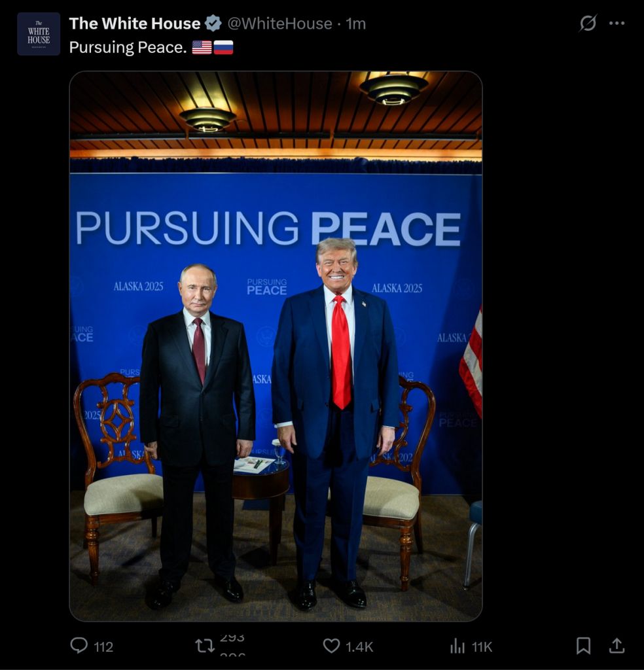Screen dimensions: 644x670
Task: Click the Grok explain-post icon
Action: 588,23
